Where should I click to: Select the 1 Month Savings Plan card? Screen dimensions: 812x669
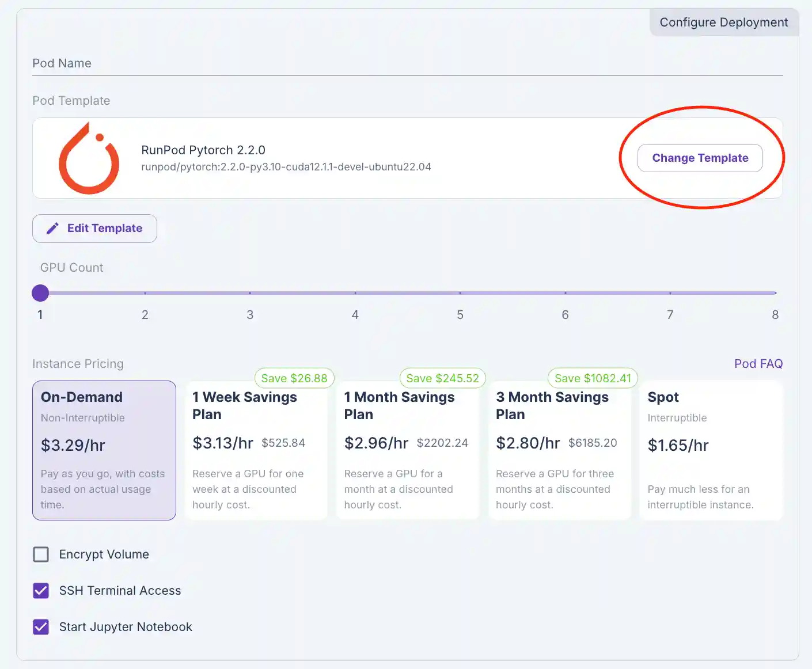[x=408, y=450]
